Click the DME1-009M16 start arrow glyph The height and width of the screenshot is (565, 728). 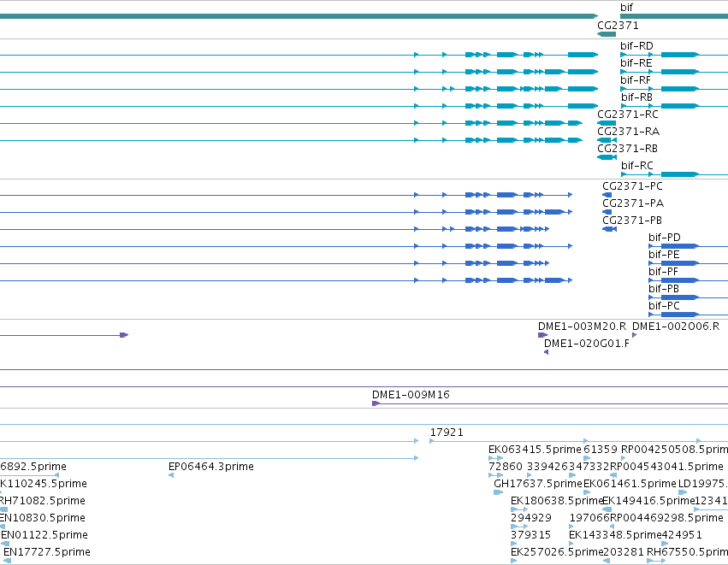[x=376, y=403]
